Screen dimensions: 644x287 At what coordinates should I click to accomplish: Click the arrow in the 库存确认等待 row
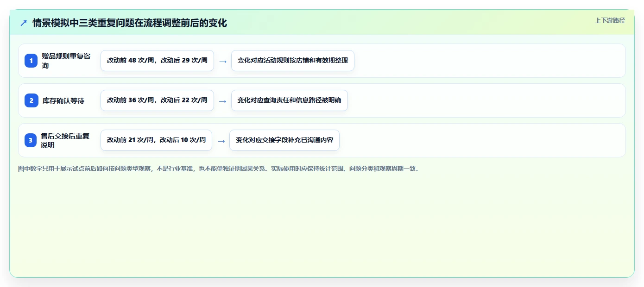(223, 101)
